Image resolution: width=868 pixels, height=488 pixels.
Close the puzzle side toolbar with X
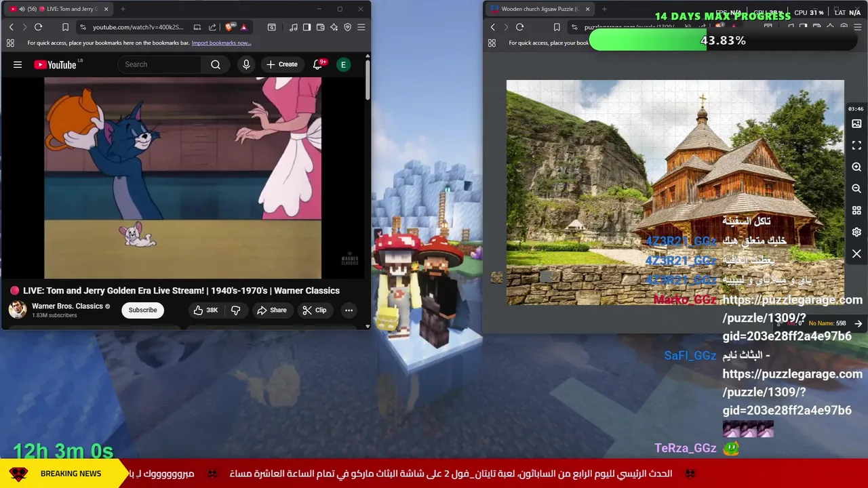tap(856, 254)
